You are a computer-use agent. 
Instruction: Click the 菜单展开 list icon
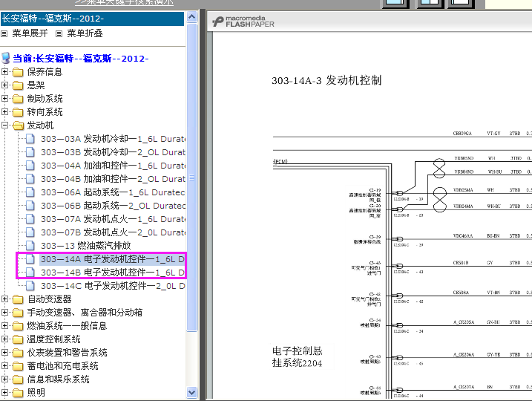tap(4, 33)
